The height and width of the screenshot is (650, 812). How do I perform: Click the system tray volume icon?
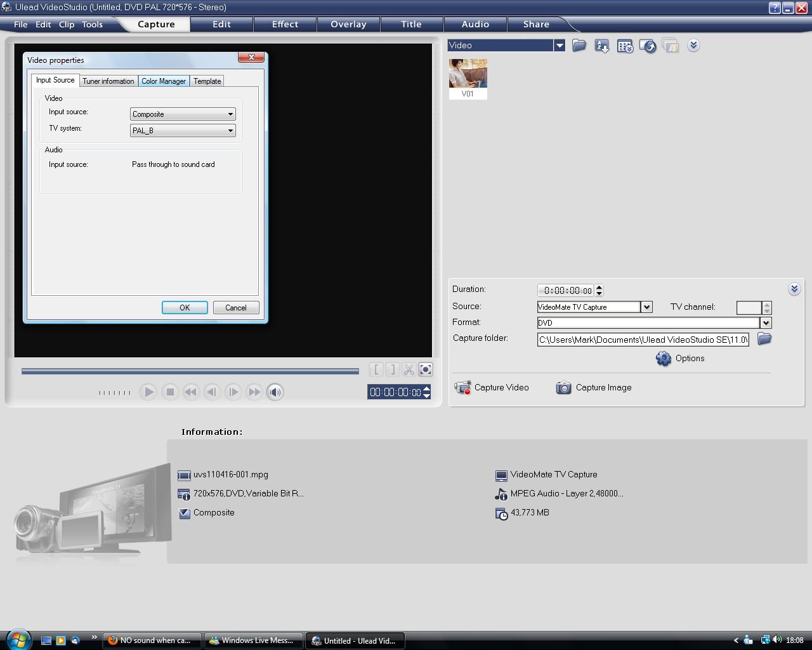click(x=777, y=640)
